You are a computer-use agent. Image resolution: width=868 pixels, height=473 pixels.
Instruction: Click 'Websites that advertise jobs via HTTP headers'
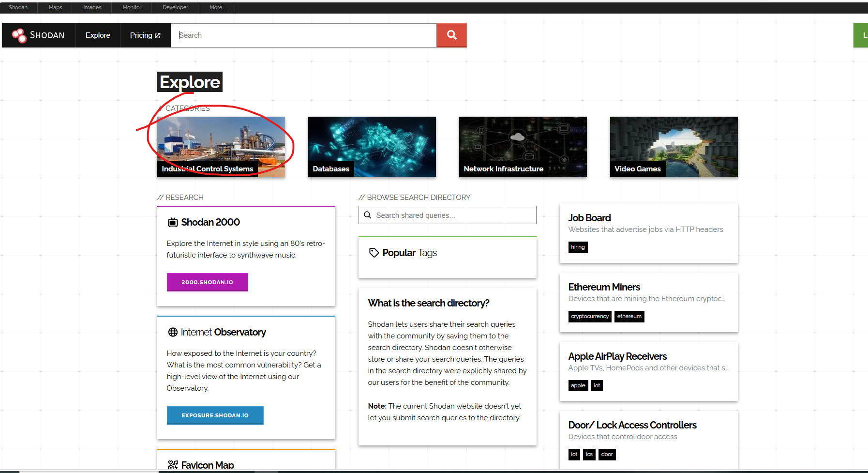tap(646, 229)
